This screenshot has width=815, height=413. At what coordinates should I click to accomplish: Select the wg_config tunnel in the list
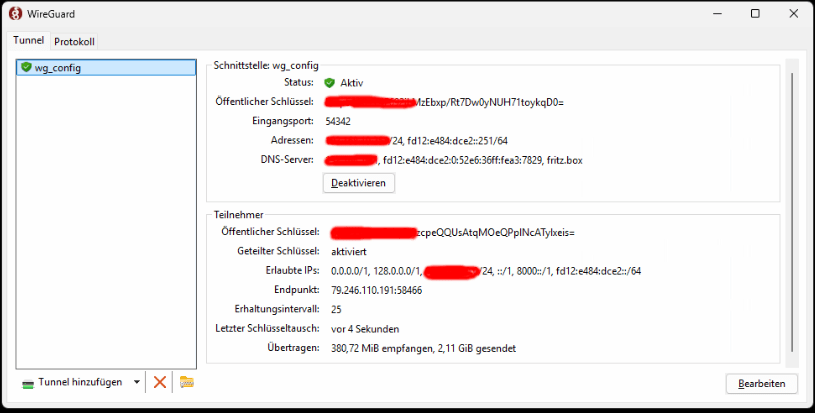(x=106, y=68)
